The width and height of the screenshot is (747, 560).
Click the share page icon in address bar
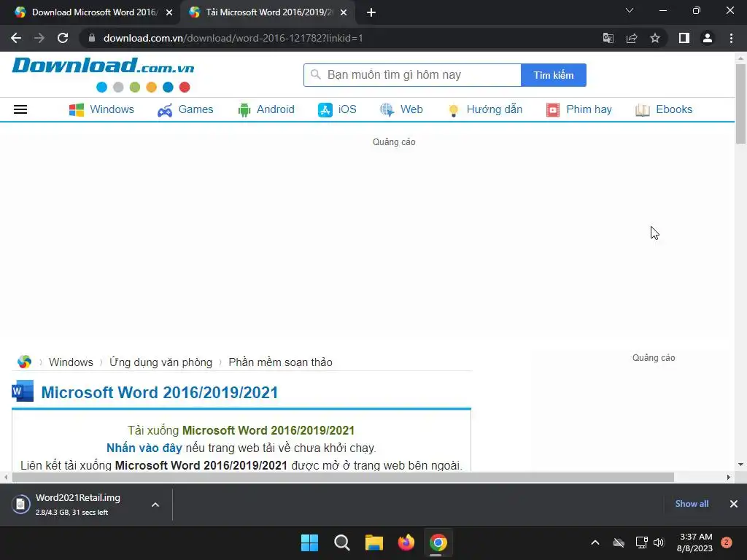pos(632,38)
